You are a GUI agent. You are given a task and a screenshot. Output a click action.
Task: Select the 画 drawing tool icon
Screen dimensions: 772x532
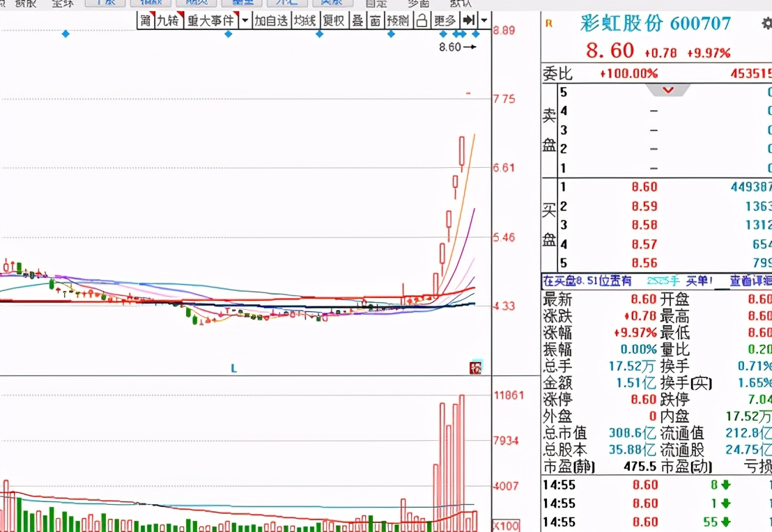click(x=375, y=20)
